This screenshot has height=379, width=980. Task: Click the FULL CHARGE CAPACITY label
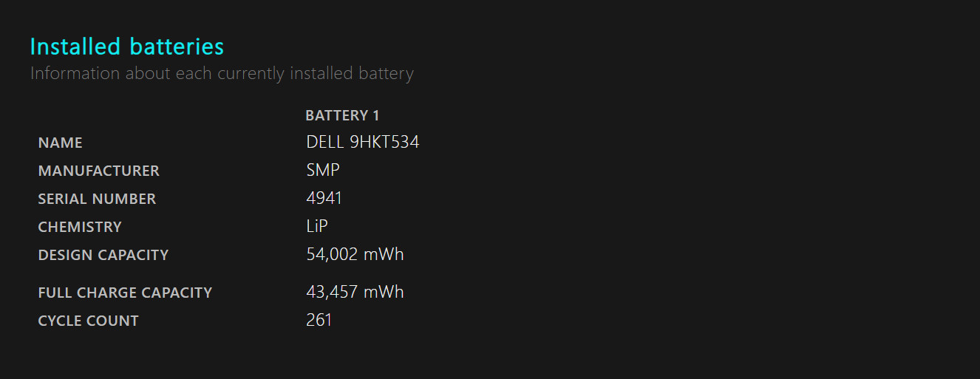point(126,293)
